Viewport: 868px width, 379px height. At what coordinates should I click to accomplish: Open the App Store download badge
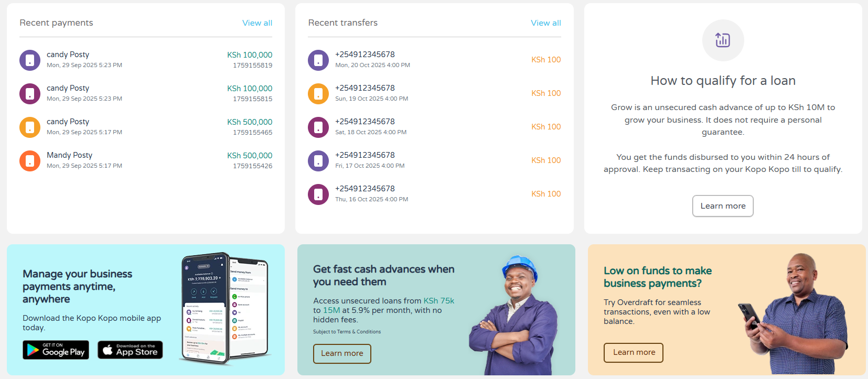coord(130,350)
